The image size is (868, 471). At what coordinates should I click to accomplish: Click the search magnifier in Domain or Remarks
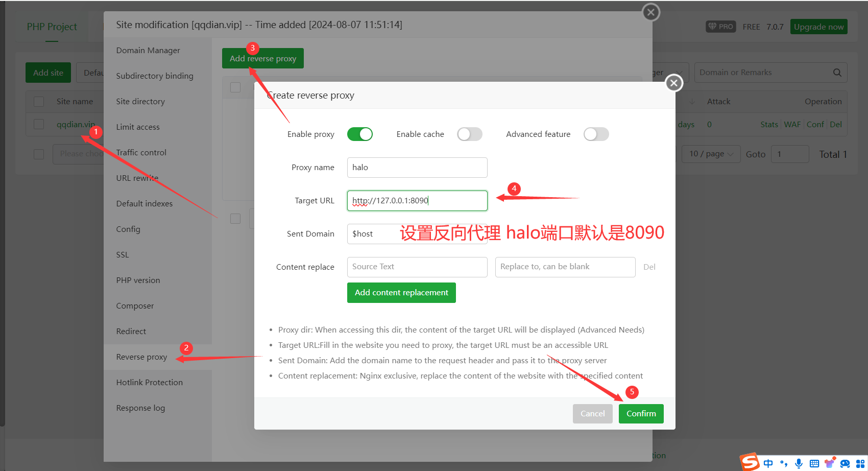click(837, 73)
